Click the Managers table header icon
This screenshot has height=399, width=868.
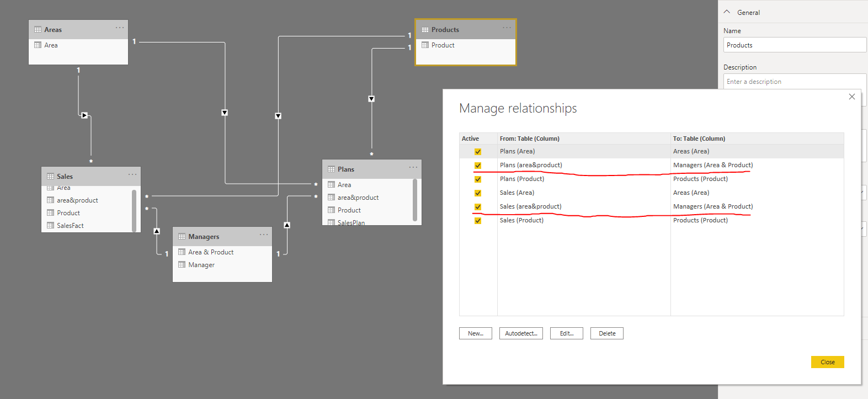click(182, 237)
